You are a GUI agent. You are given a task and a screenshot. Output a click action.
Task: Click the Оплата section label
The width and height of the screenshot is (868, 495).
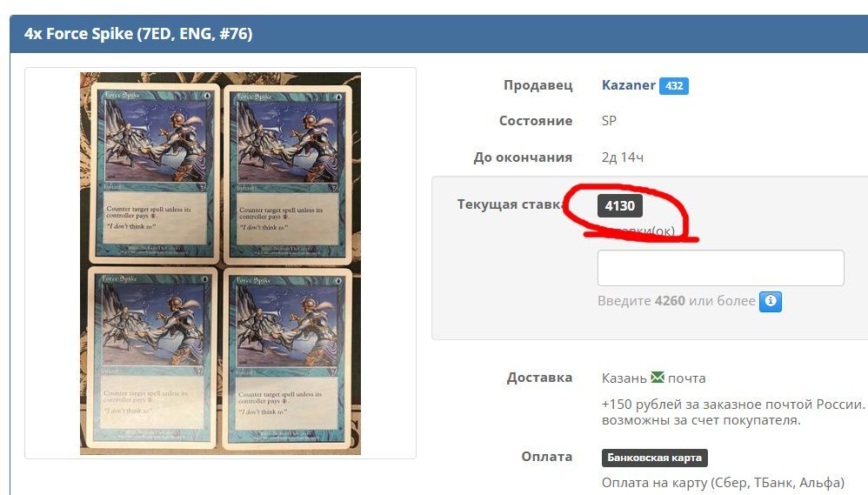(546, 456)
